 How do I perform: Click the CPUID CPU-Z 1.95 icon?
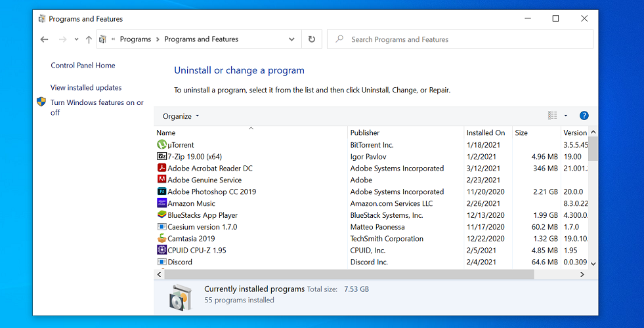pos(162,250)
